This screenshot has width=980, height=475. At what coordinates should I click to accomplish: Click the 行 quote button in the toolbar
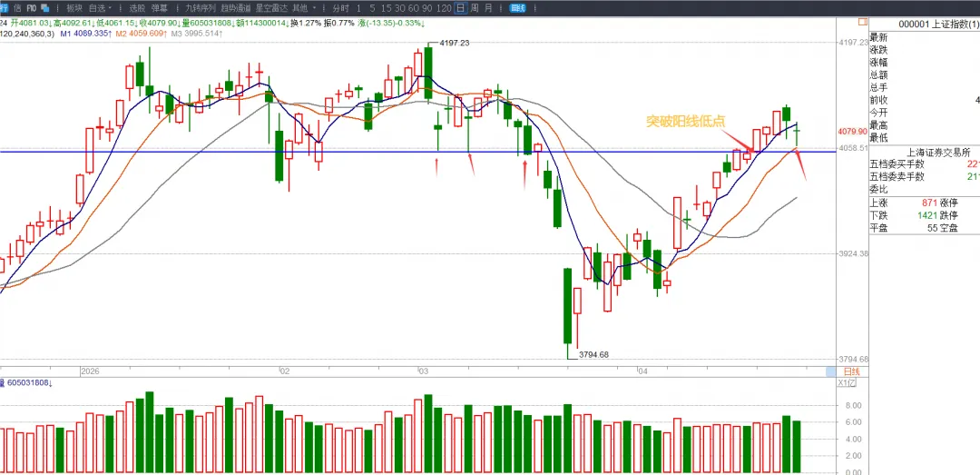tap(4, 8)
